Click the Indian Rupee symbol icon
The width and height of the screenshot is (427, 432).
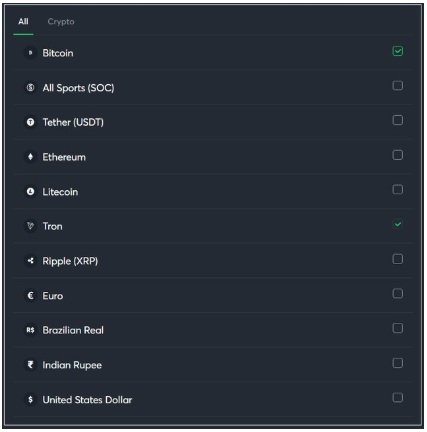(30, 365)
